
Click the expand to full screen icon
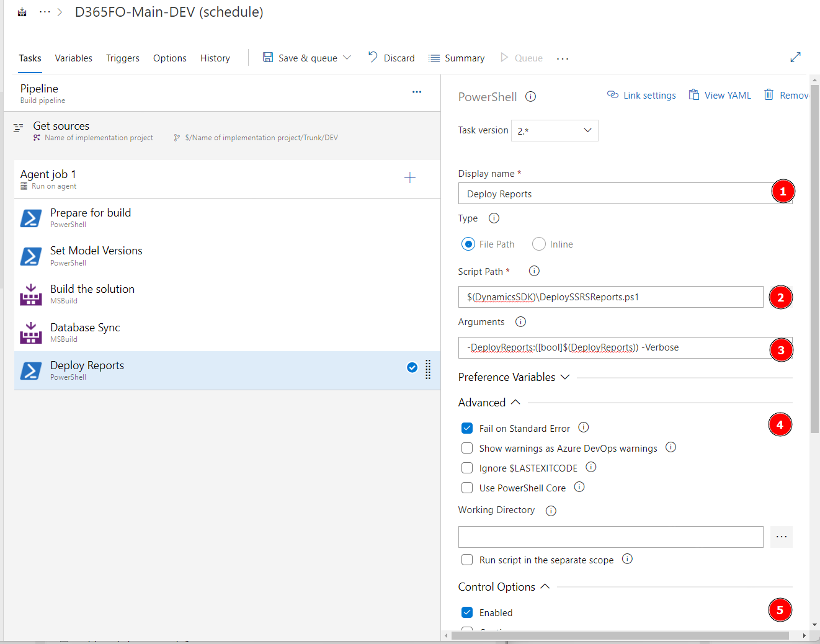pos(795,57)
